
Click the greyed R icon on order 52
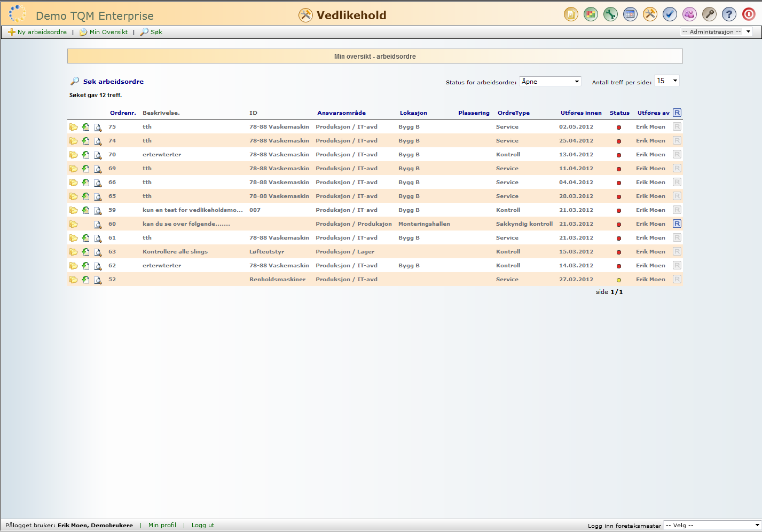[x=677, y=279]
